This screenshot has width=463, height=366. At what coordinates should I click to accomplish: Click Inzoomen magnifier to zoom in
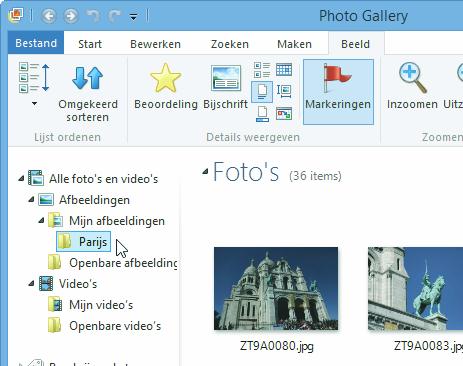(412, 87)
